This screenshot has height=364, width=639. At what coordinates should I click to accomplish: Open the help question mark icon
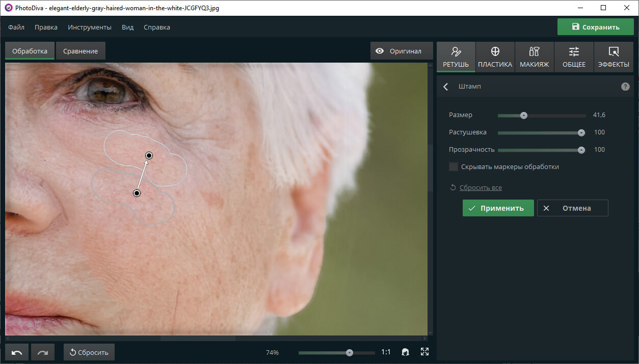pyautogui.click(x=625, y=87)
